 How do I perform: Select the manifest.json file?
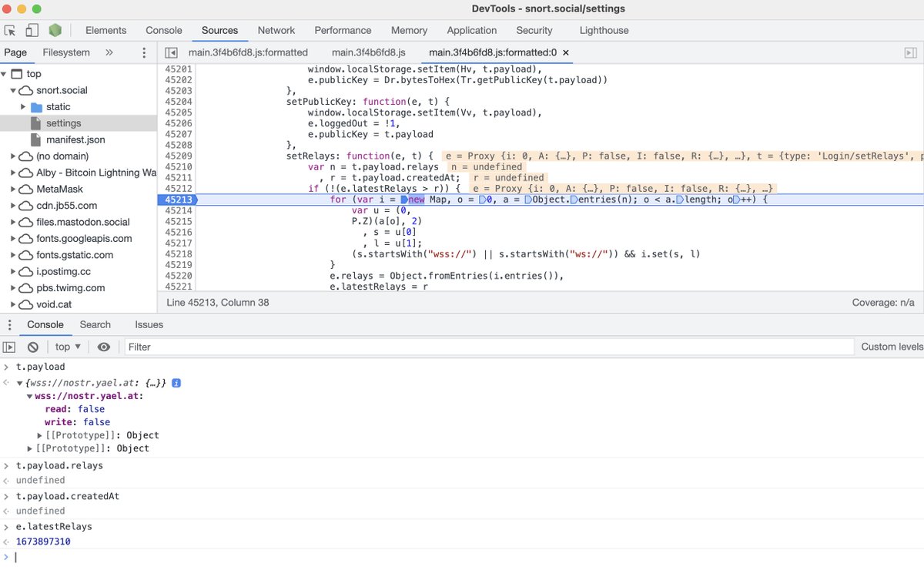(x=75, y=139)
